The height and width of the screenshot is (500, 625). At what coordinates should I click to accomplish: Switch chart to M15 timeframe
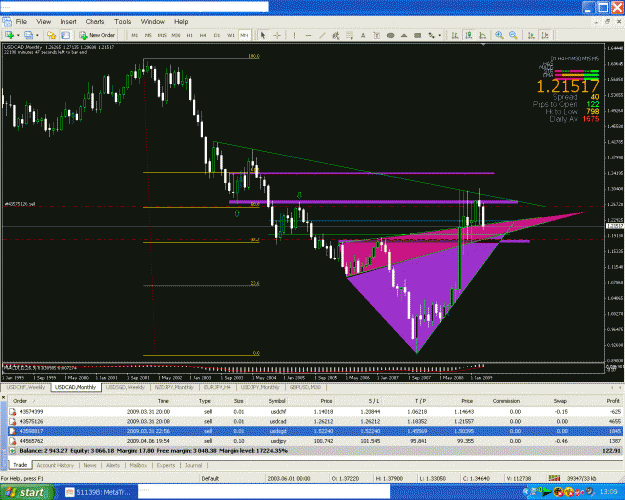[162, 35]
